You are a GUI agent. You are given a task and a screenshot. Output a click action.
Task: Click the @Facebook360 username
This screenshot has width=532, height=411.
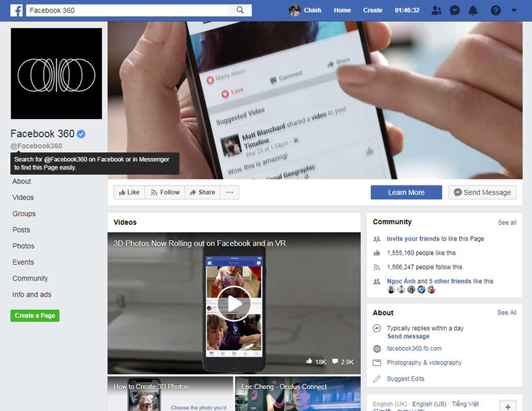pyautogui.click(x=37, y=146)
